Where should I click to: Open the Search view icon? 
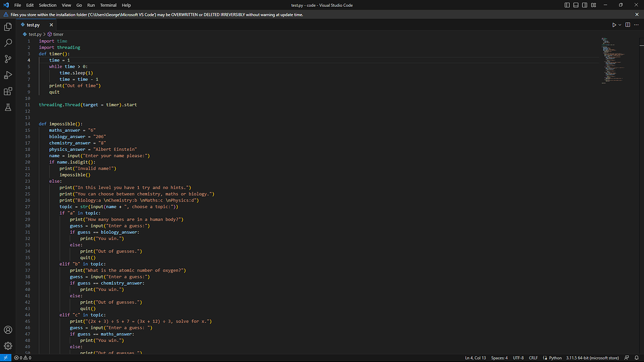pyautogui.click(x=8, y=43)
